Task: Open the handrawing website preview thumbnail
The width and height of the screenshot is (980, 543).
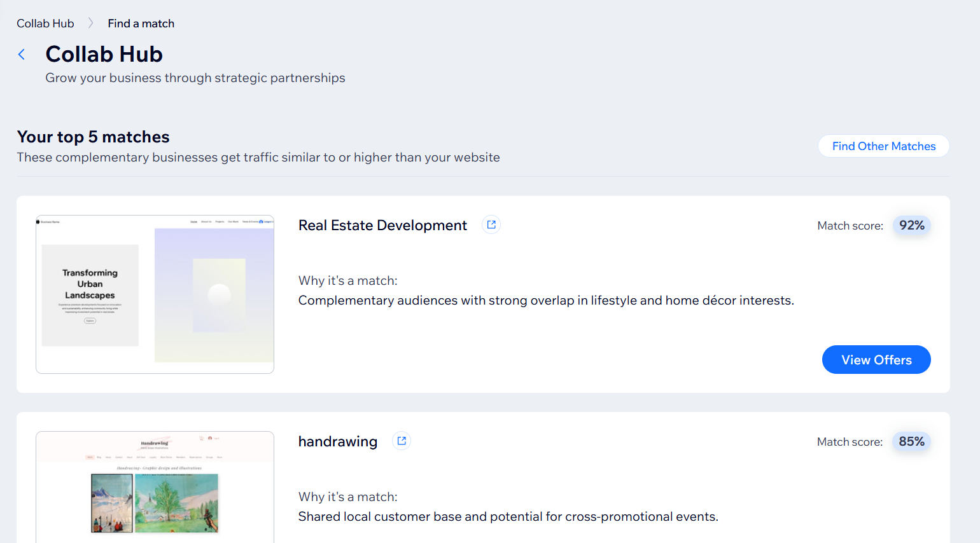Action: point(155,487)
